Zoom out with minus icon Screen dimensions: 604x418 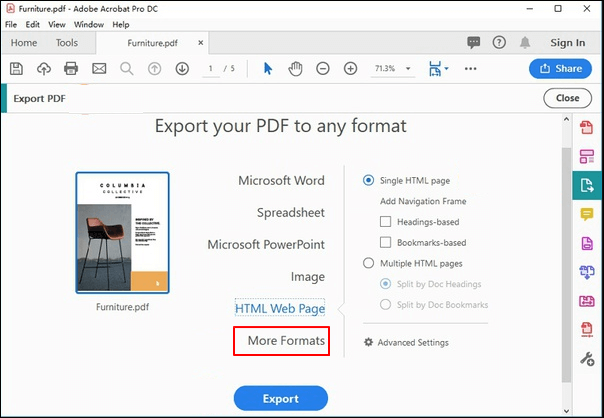323,69
